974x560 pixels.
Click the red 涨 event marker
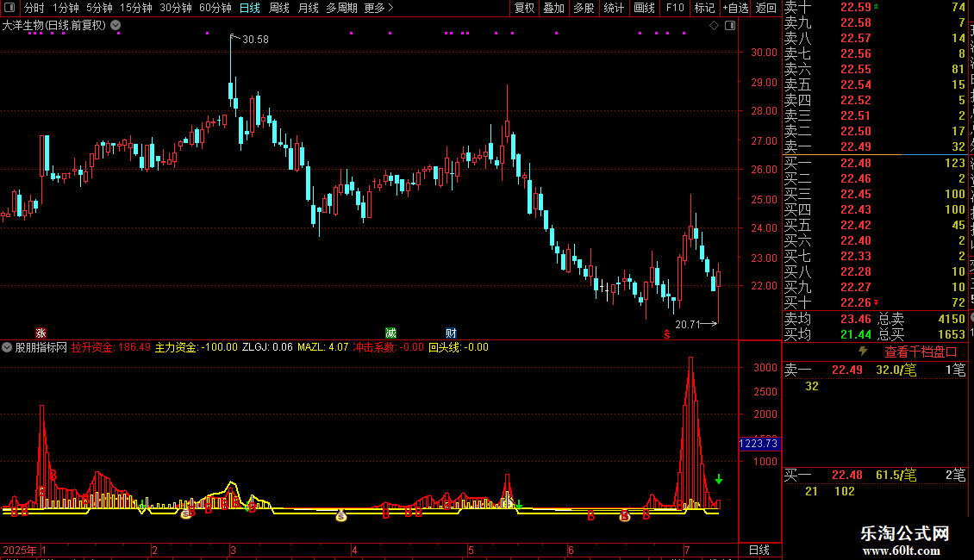(41, 333)
